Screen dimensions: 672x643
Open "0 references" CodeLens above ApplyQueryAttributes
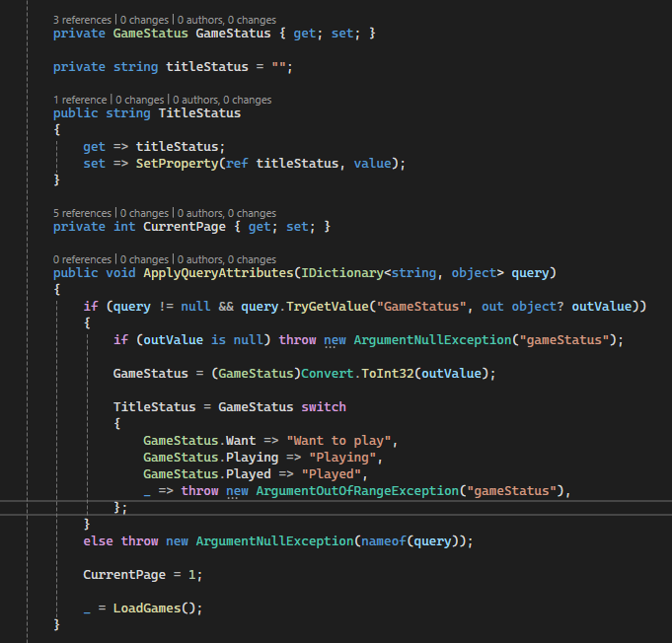click(82, 259)
